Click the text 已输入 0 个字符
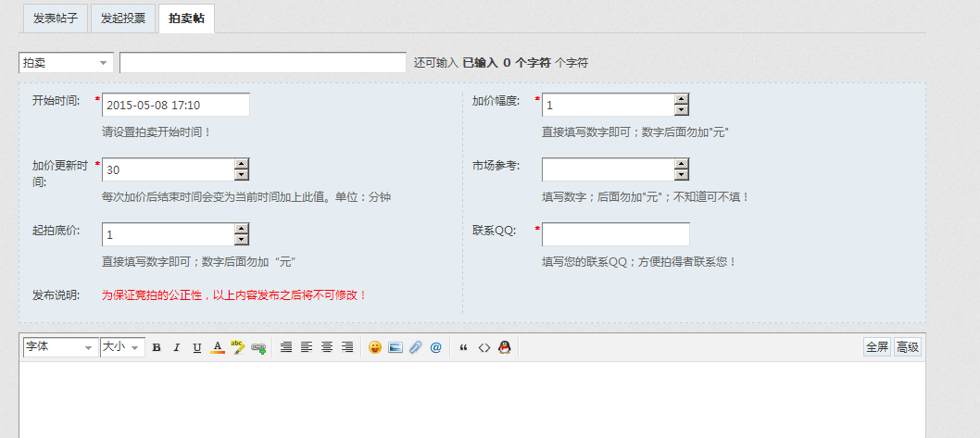Viewport: 980px width, 438px height. coord(507,62)
